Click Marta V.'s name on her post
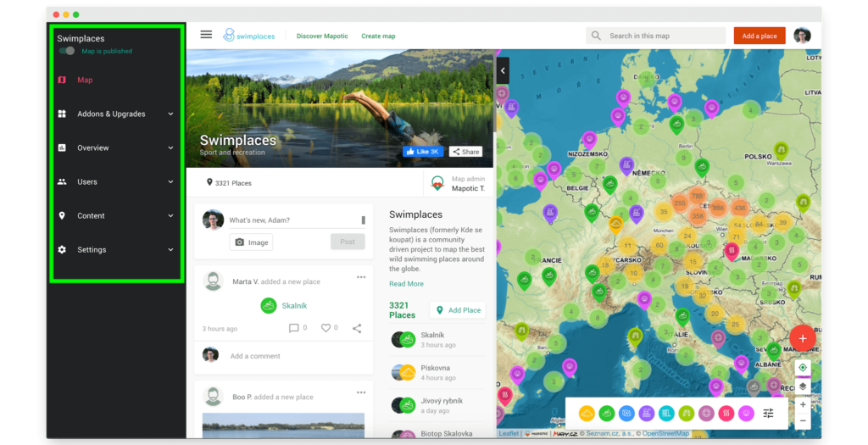The height and width of the screenshot is (445, 868). 245,281
